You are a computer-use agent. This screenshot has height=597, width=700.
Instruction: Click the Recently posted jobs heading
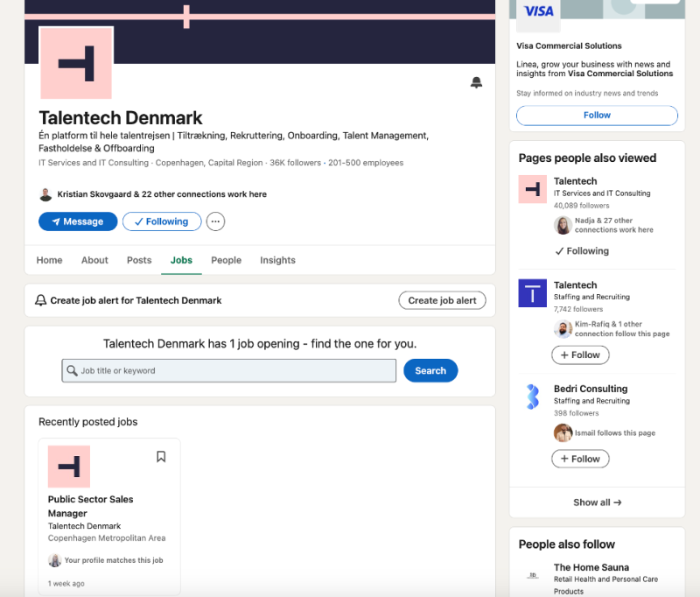pos(88,422)
